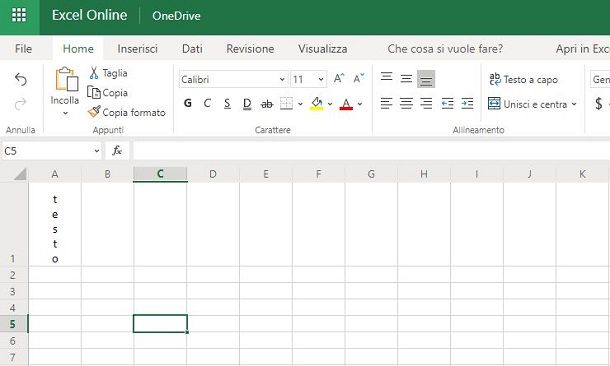The height and width of the screenshot is (366, 610).
Task: Click the Undo arrow icon
Action: coord(21,79)
